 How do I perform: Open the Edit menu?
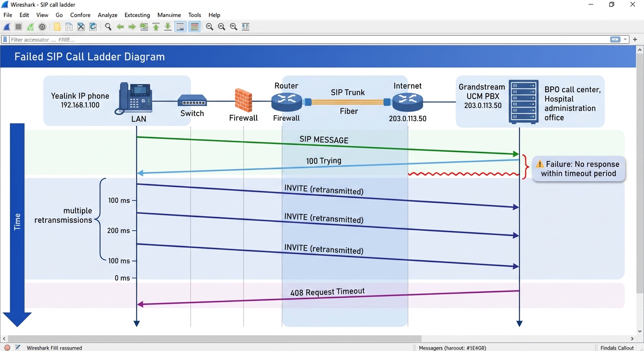click(x=24, y=15)
